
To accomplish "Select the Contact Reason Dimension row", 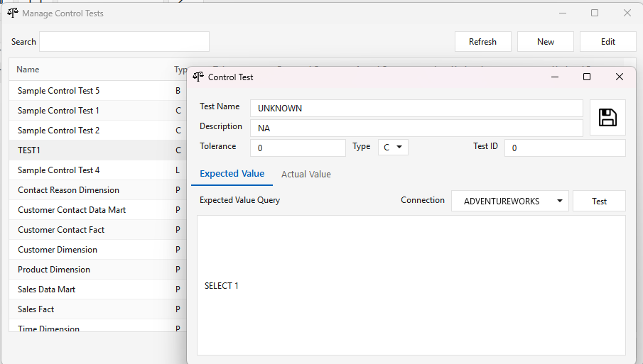I will click(97, 190).
